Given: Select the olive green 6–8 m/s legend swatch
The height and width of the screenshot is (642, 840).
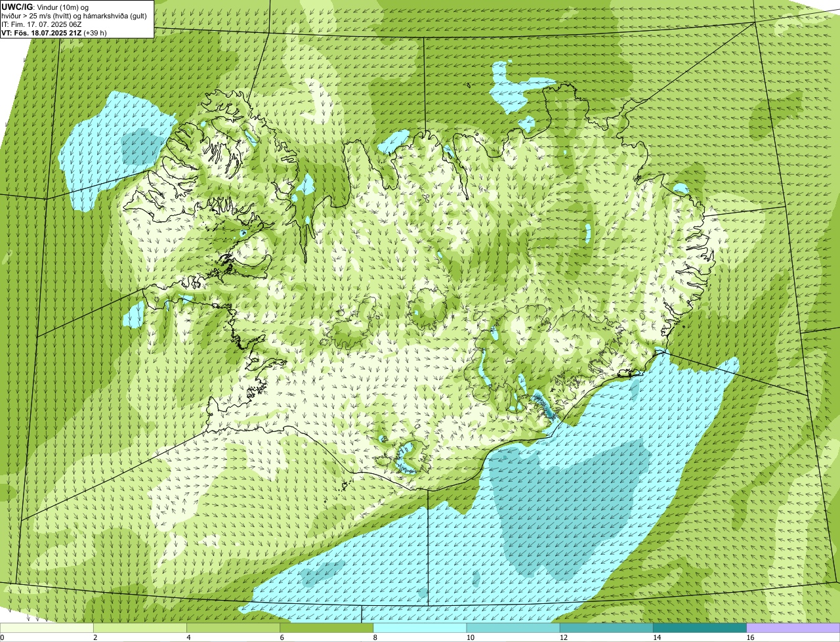Looking at the screenshot, I should tap(327, 628).
